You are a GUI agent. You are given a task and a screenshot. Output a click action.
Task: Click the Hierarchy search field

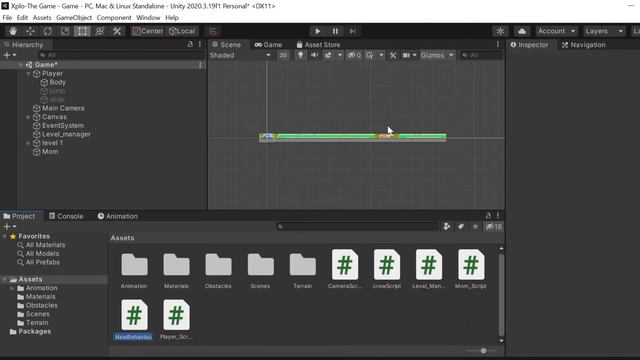tap(121, 55)
